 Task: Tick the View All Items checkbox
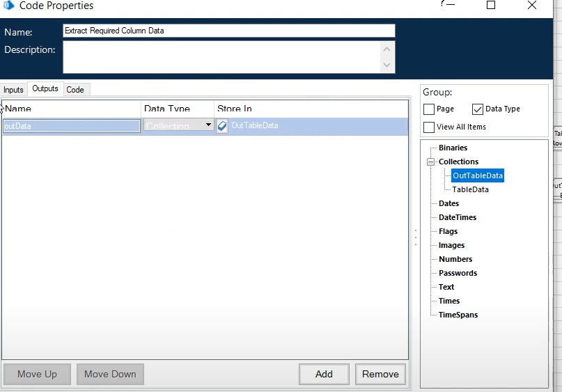[429, 127]
